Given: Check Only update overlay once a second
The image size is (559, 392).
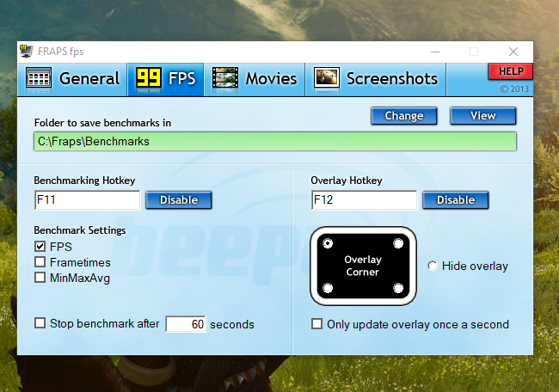Looking at the screenshot, I should click(x=316, y=324).
